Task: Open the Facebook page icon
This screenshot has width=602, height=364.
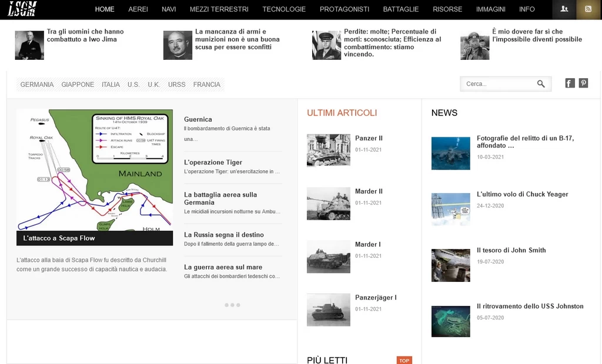Action: [570, 83]
